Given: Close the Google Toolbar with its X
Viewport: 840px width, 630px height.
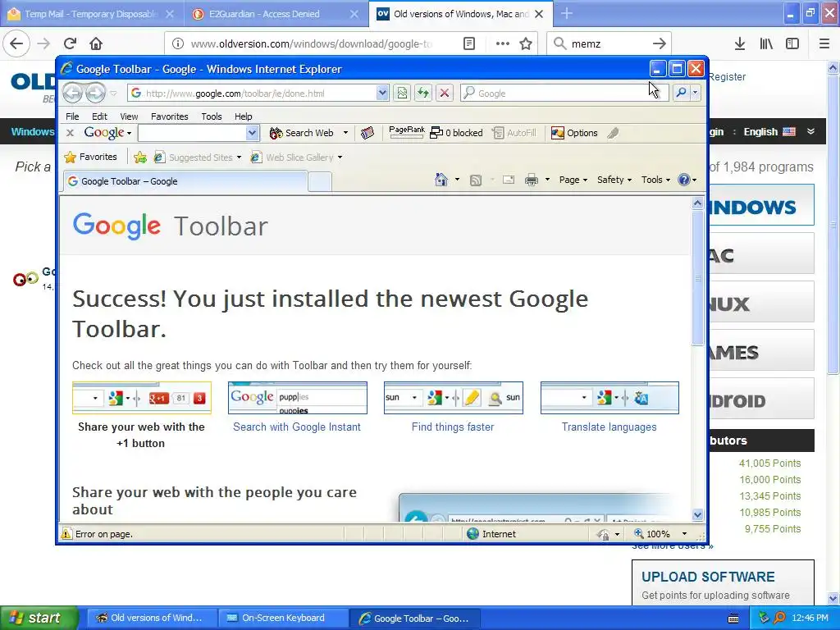Looking at the screenshot, I should coord(70,133).
